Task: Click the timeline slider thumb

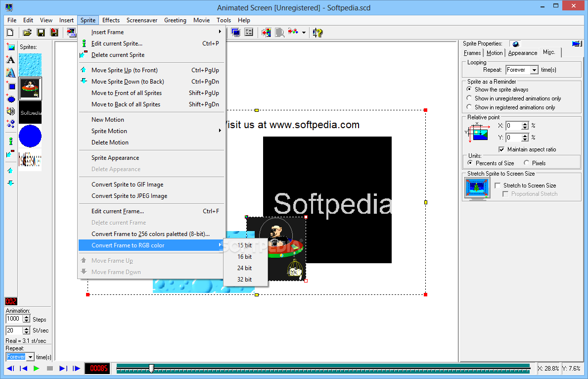Action: tap(151, 369)
